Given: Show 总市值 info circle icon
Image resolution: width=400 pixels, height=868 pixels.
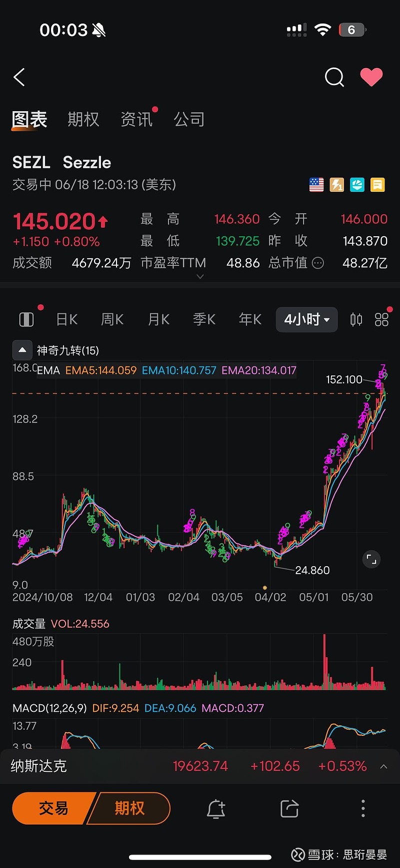Looking at the screenshot, I should tap(318, 263).
